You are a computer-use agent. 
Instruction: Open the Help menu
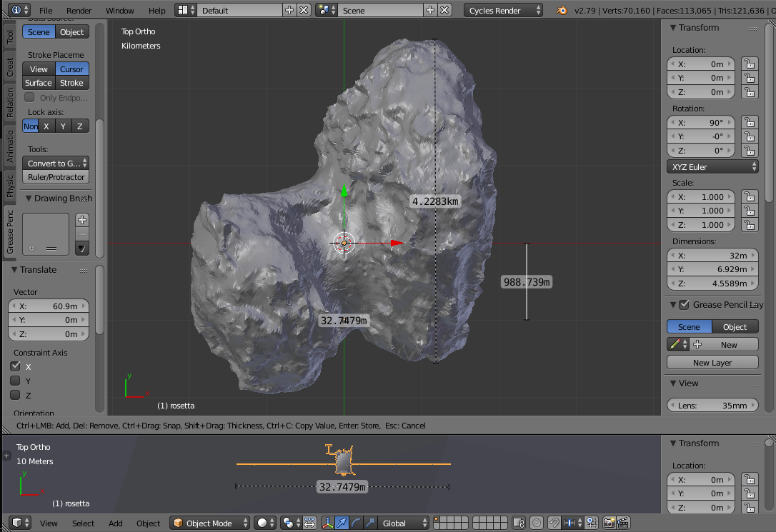[157, 11]
